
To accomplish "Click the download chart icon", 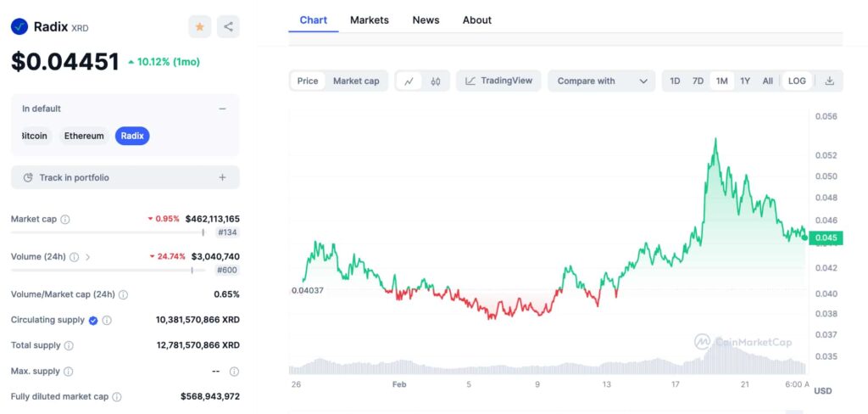I will 829,81.
